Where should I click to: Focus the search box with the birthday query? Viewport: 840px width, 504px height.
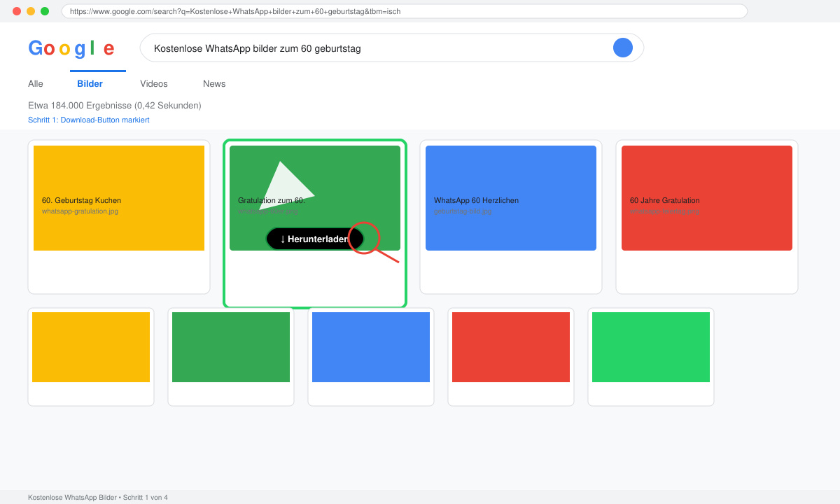point(392,48)
